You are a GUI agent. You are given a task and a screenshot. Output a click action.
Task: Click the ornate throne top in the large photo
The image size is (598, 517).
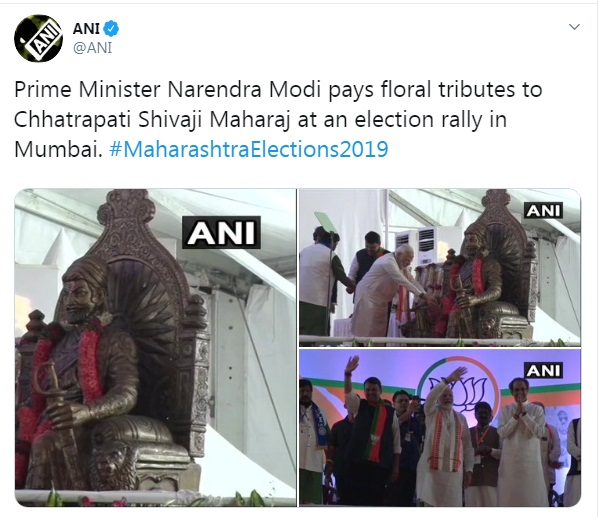[x=128, y=217]
